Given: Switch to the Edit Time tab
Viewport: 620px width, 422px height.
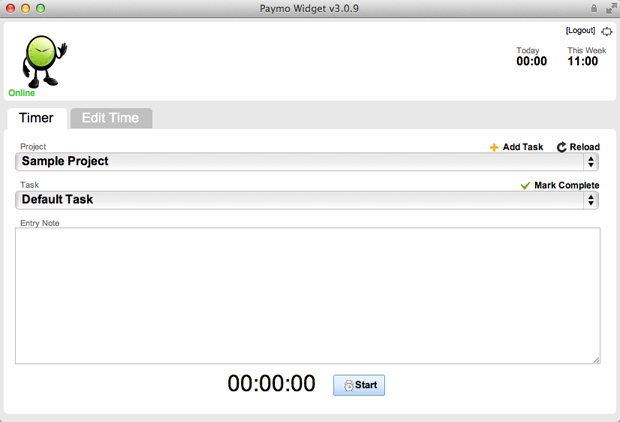Looking at the screenshot, I should 111,118.
